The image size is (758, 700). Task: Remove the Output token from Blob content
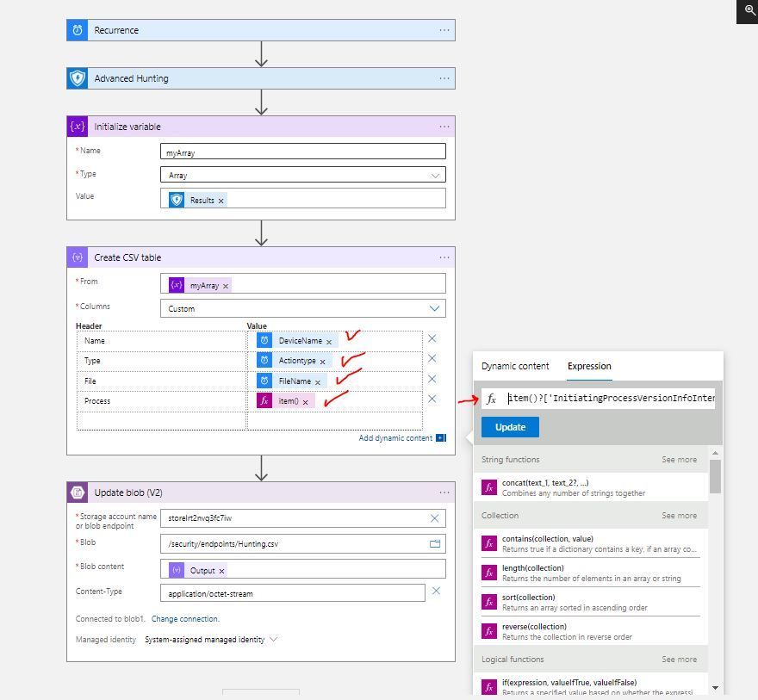coord(221,571)
